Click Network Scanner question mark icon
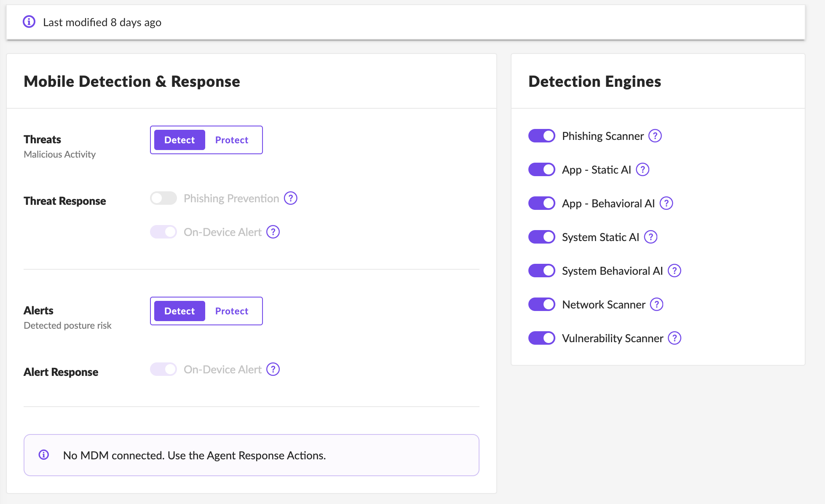Viewport: 825px width, 504px height. click(656, 305)
